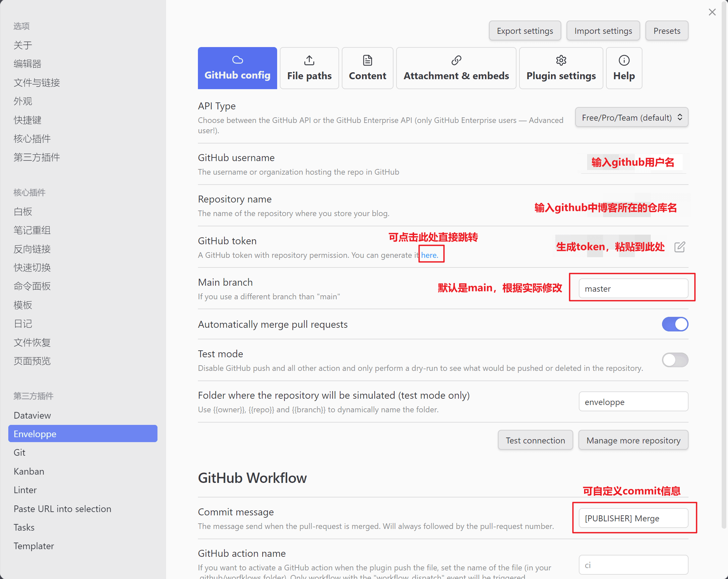Click the link icon on Attachment & embeds
728x579 pixels.
pos(456,60)
